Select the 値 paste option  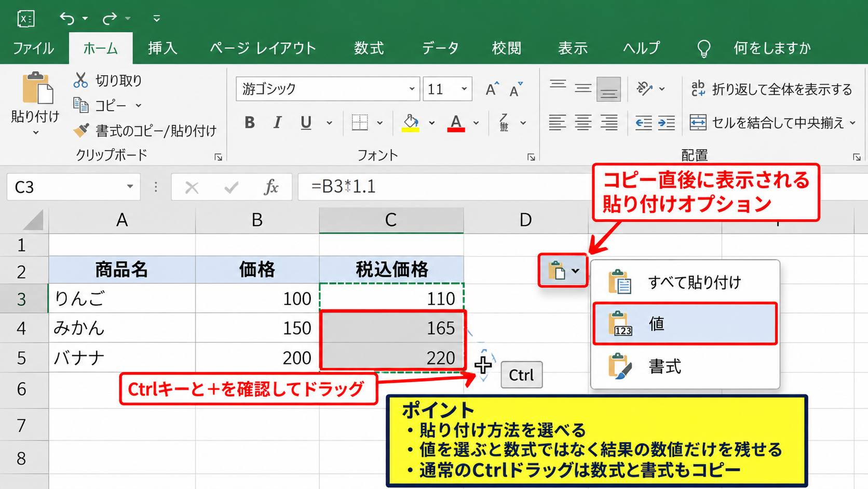click(685, 324)
